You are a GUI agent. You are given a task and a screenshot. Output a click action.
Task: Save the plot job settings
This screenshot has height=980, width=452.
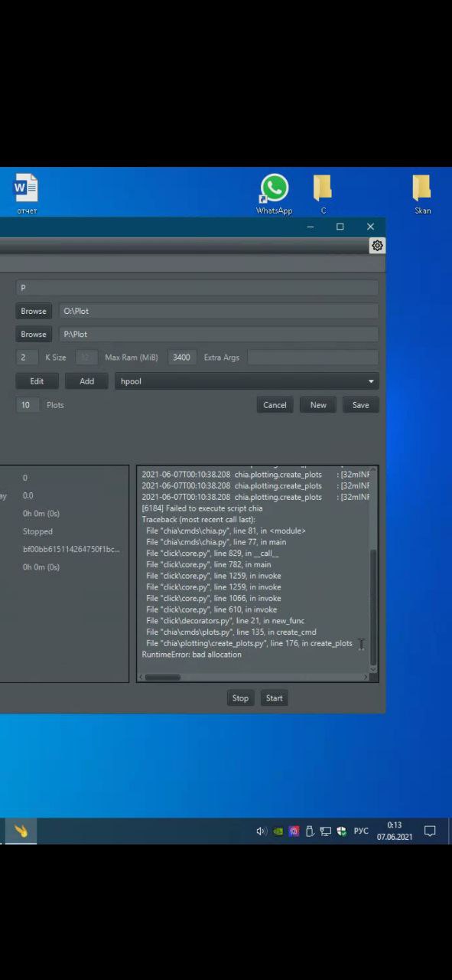pos(360,405)
